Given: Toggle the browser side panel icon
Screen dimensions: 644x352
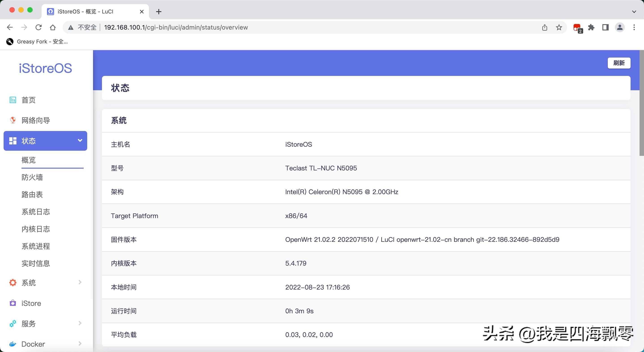Looking at the screenshot, I should click(x=605, y=27).
